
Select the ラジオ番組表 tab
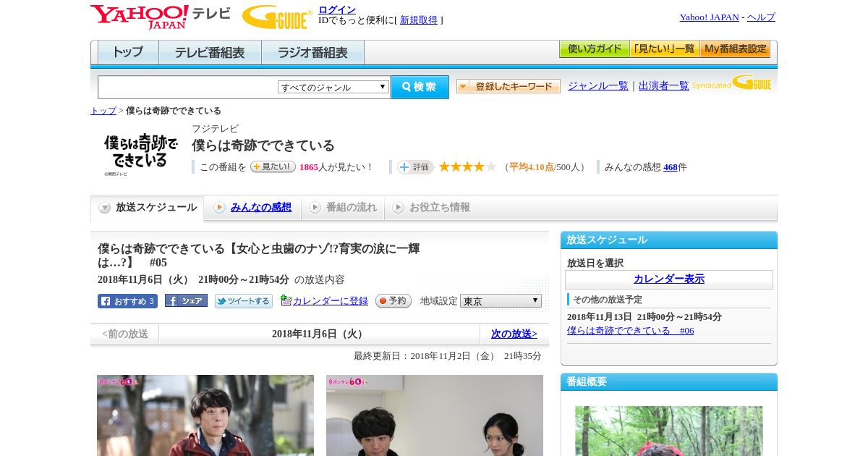(x=312, y=53)
